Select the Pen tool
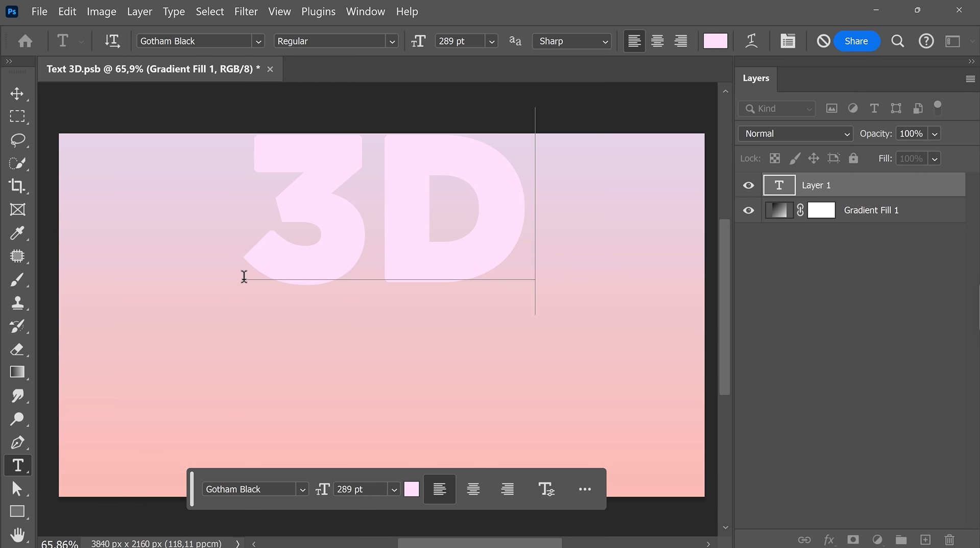Image resolution: width=980 pixels, height=548 pixels. pos(17,442)
